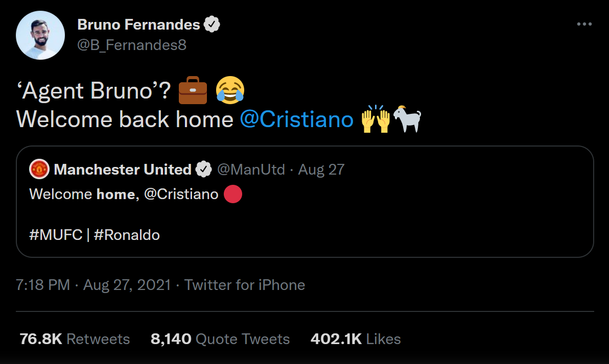Open the quoted Manchester United tweet

click(x=358, y=220)
